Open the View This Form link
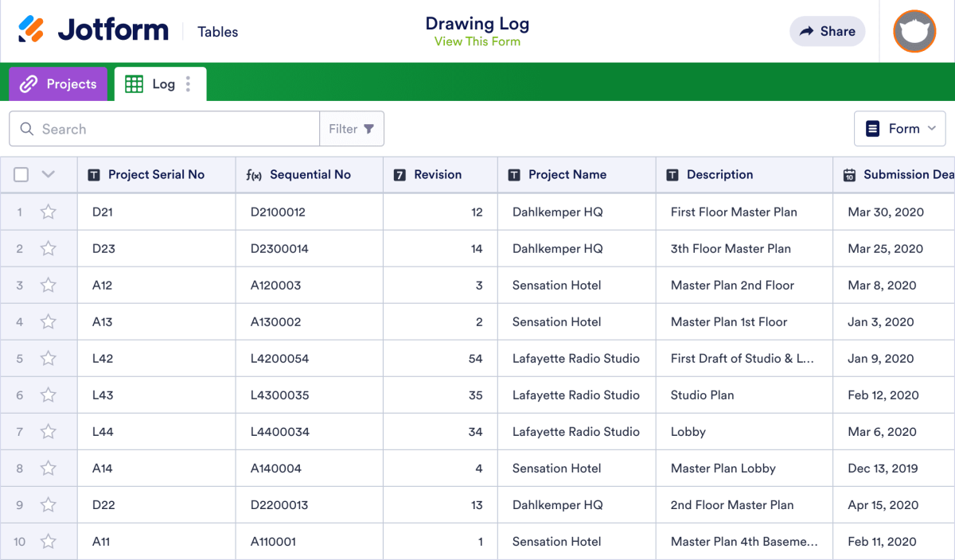955x560 pixels. [x=477, y=42]
